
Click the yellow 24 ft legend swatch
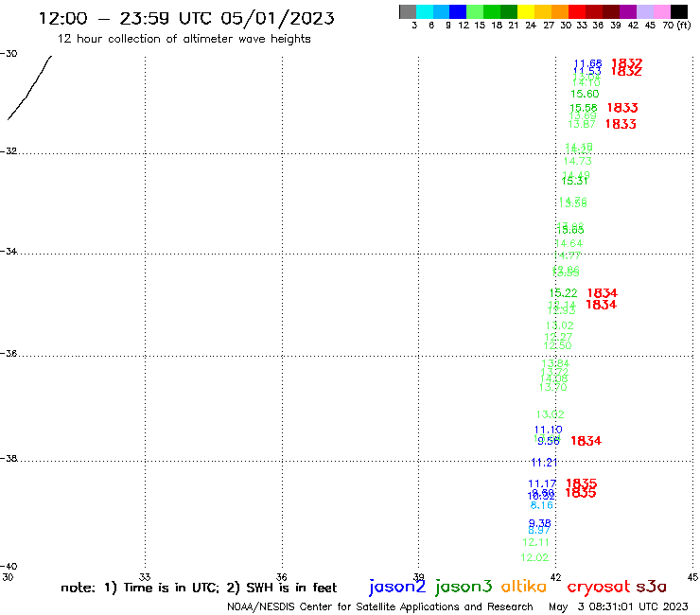click(526, 11)
